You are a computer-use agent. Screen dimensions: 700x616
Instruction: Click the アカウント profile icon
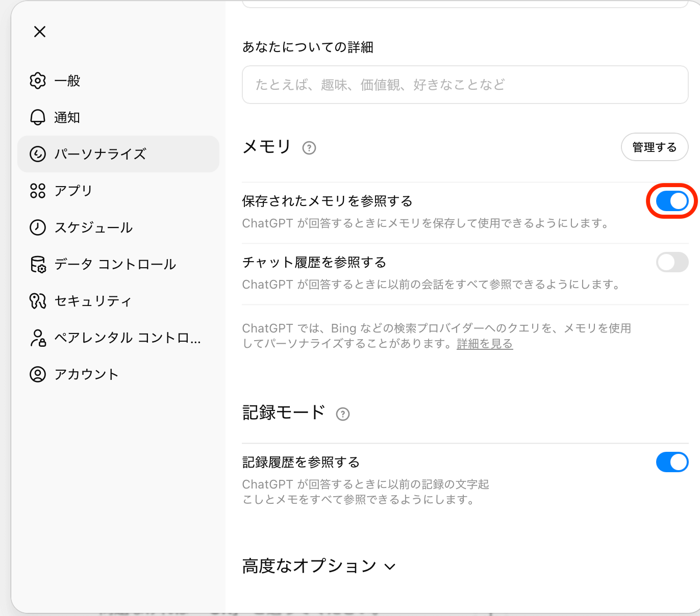[x=38, y=374]
